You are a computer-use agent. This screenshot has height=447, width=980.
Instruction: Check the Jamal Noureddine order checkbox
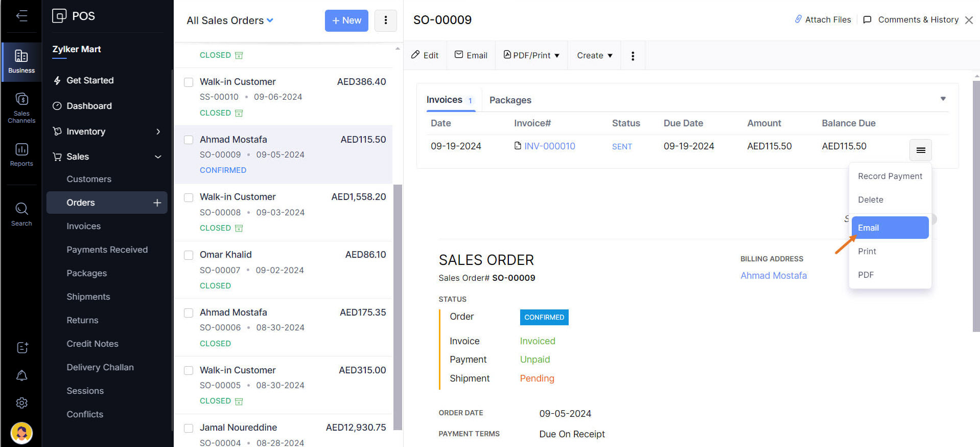pos(189,428)
